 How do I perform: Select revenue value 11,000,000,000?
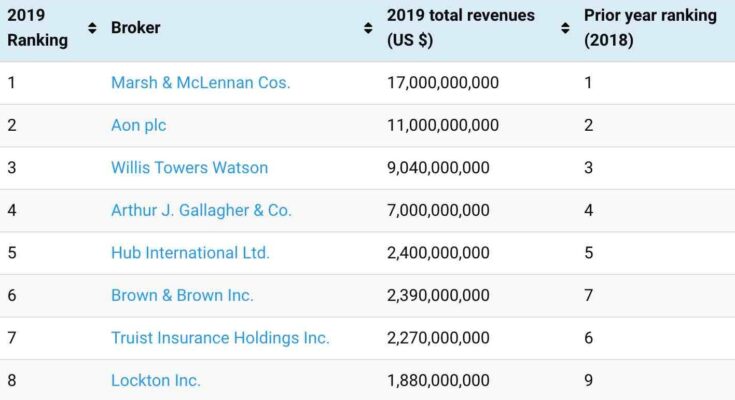pos(443,125)
